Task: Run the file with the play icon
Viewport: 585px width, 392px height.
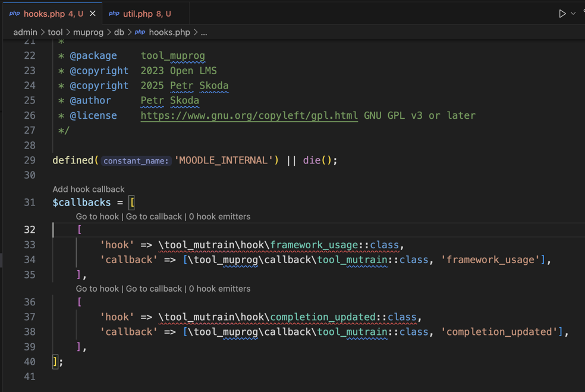Action: 562,14
